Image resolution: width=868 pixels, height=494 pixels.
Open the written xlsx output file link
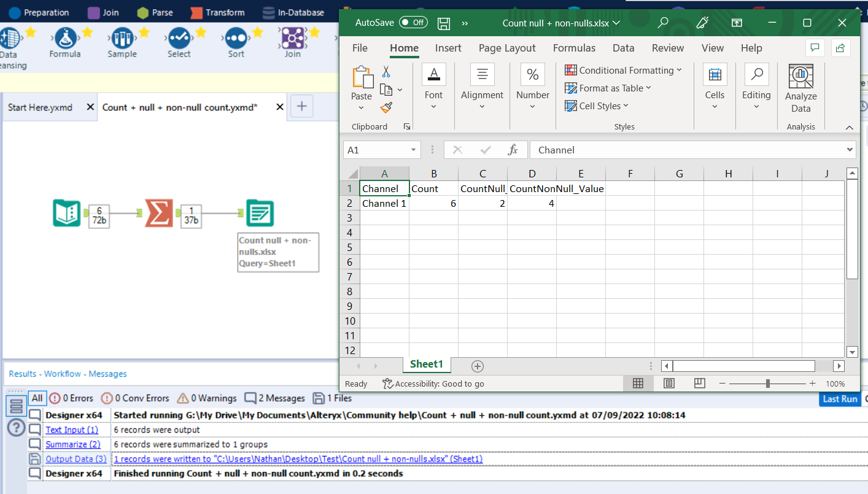click(298, 459)
